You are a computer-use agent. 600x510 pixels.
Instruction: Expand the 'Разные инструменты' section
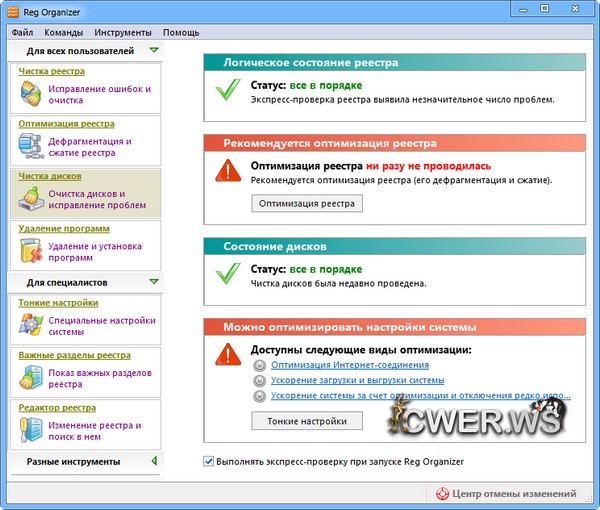(x=153, y=461)
